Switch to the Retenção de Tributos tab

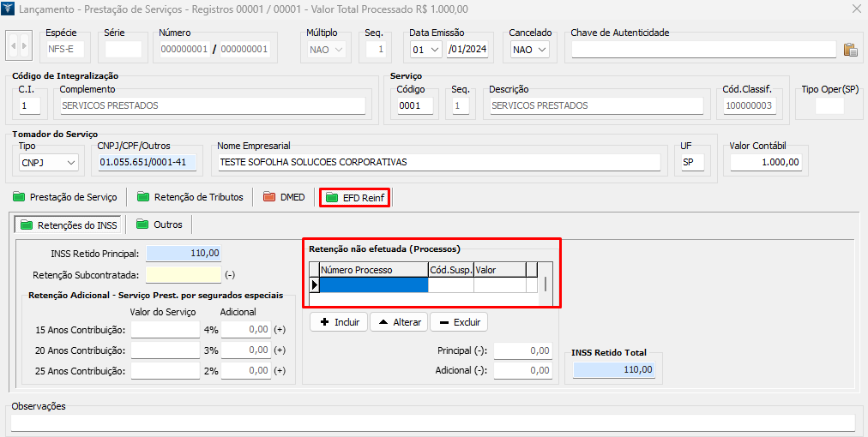(x=190, y=197)
